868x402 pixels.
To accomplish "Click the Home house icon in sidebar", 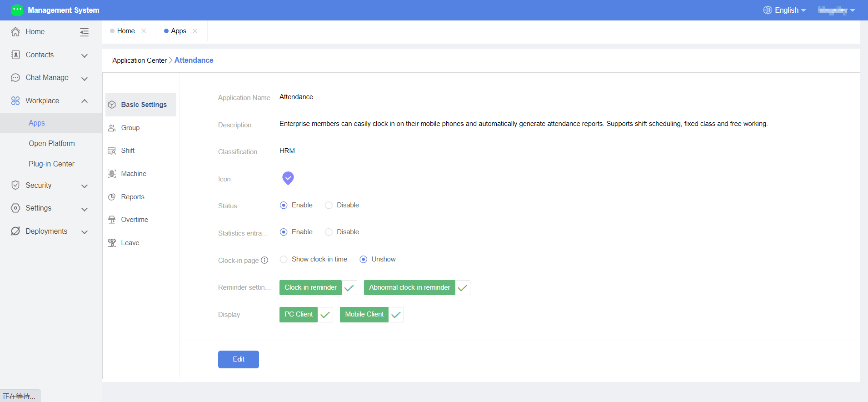I will [15, 31].
